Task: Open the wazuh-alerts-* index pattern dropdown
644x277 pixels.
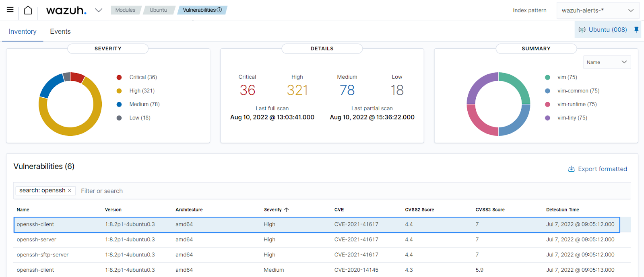Action: tap(598, 10)
